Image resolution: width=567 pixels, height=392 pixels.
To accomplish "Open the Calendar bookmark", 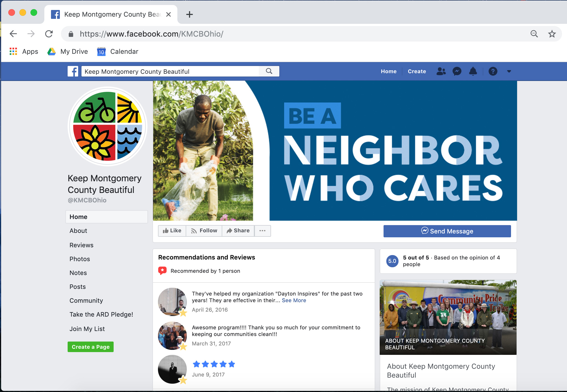I will [x=118, y=52].
